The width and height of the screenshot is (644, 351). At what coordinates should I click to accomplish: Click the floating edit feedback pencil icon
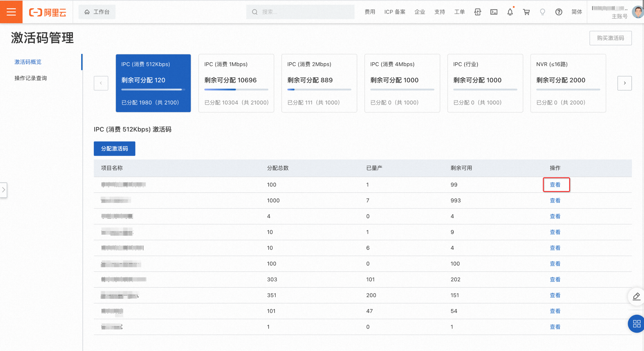coord(637,296)
